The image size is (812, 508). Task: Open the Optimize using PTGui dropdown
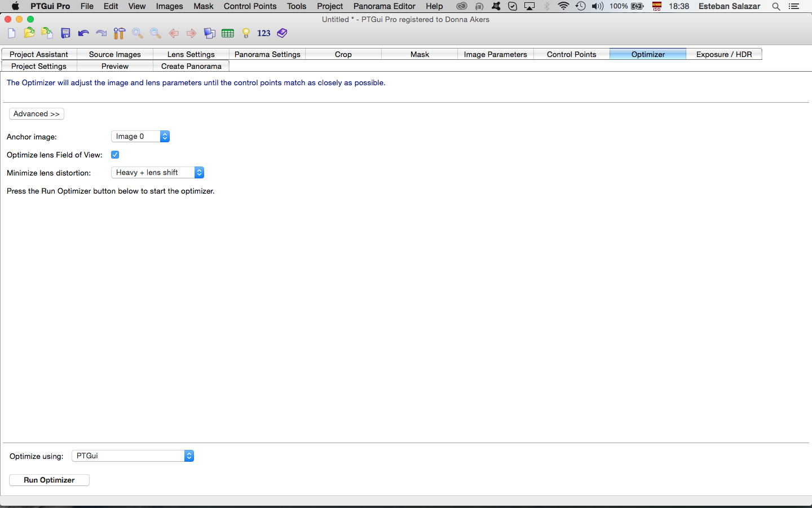coord(133,456)
